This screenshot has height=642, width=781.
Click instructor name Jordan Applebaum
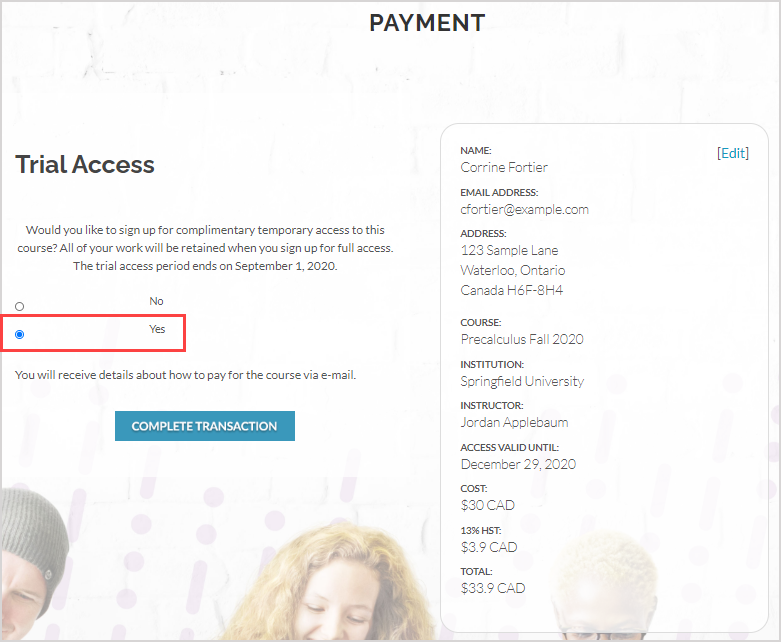[514, 422]
